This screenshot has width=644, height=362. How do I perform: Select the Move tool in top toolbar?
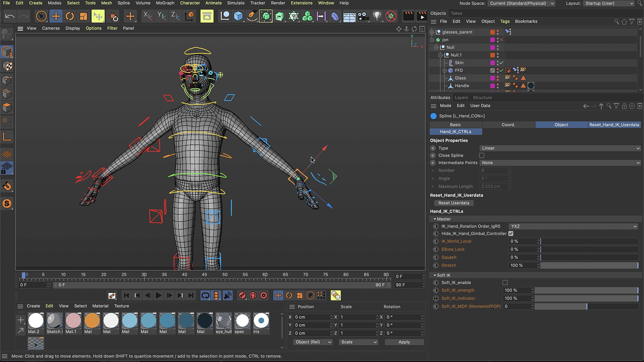coord(56,16)
